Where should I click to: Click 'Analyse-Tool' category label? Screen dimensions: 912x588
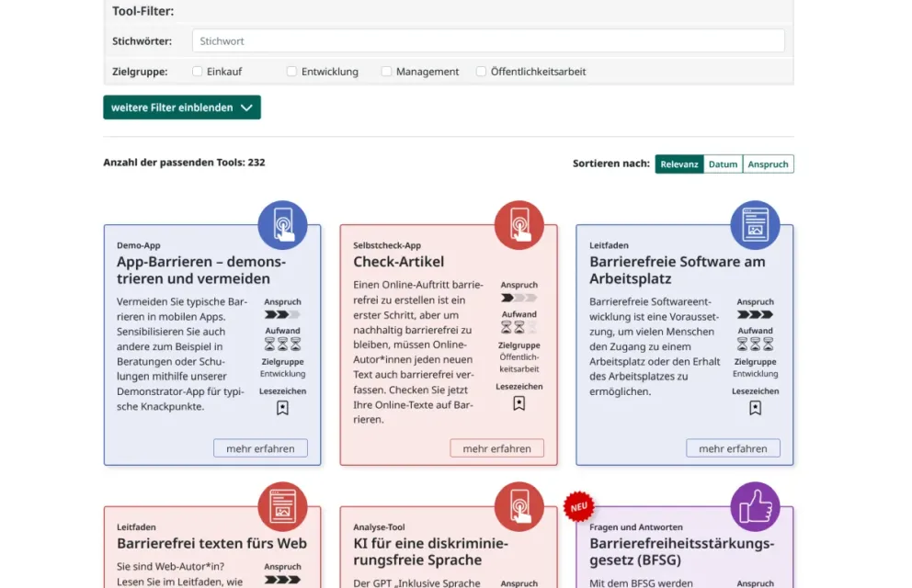tap(379, 527)
